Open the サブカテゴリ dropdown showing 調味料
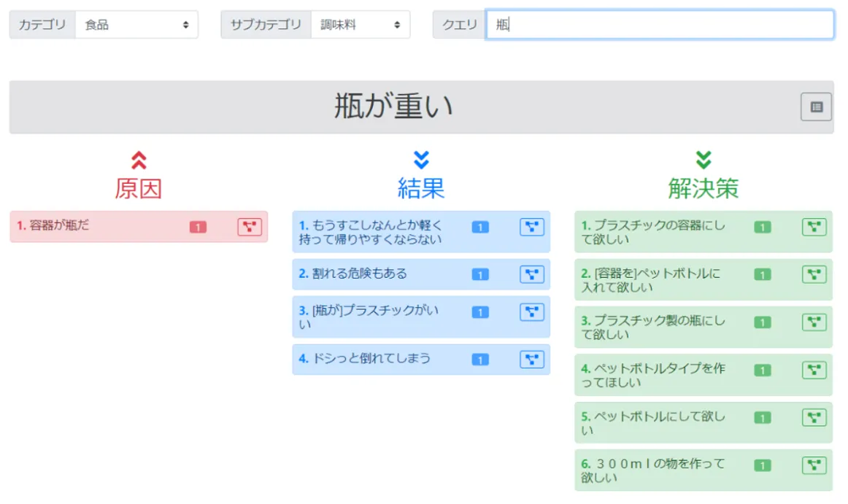The width and height of the screenshot is (848, 504). pos(360,25)
